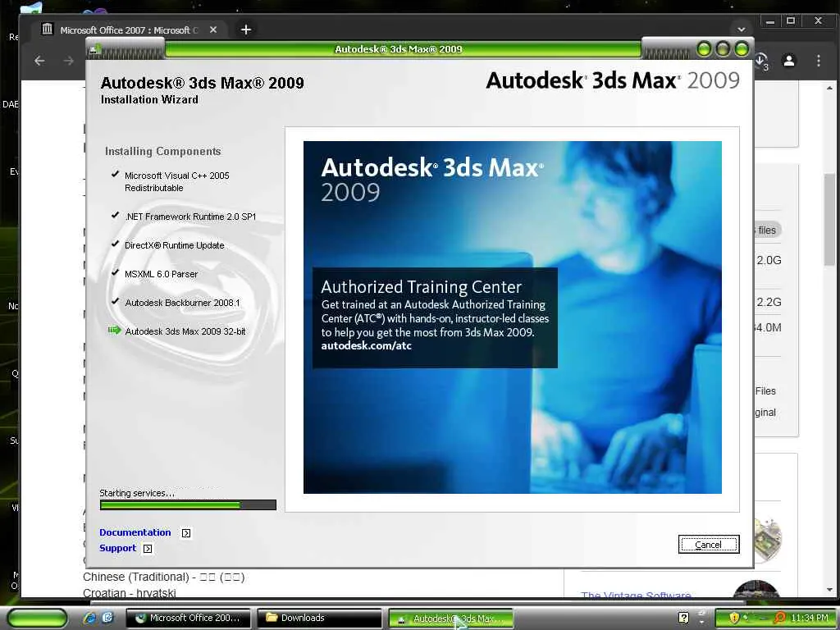Close the Microsoft Office 2007 browser tab
This screenshot has width=840, height=630.
pyautogui.click(x=213, y=30)
